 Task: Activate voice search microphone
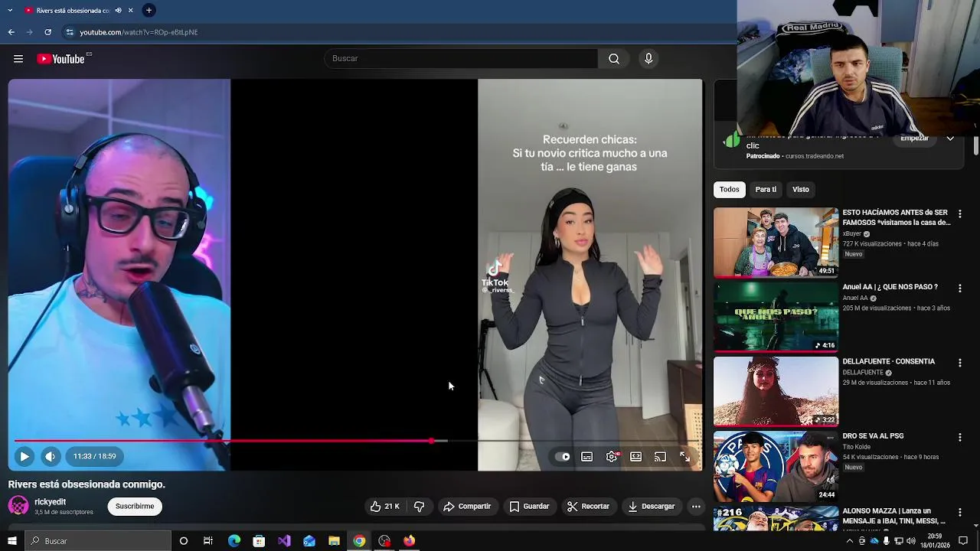click(648, 59)
